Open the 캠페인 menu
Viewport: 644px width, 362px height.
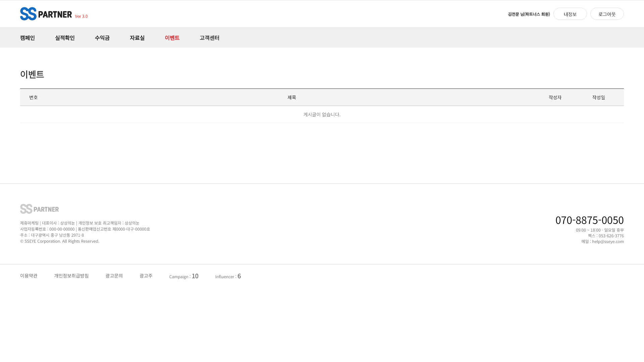point(28,38)
